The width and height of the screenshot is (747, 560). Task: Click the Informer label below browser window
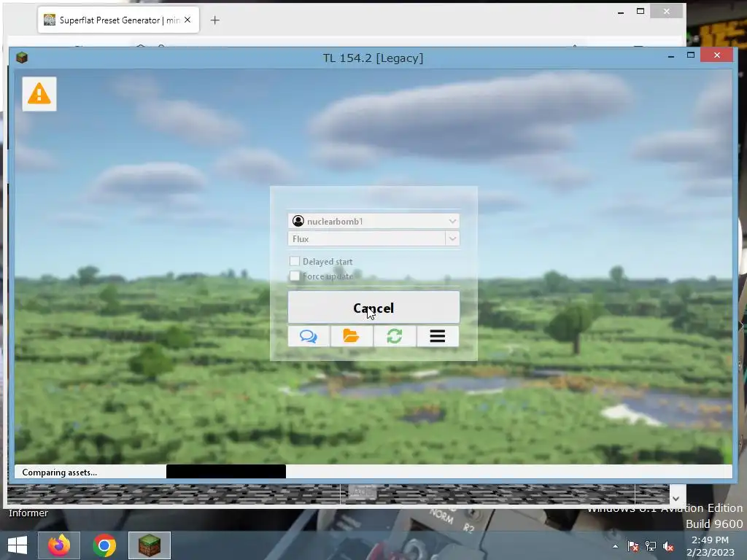point(28,513)
